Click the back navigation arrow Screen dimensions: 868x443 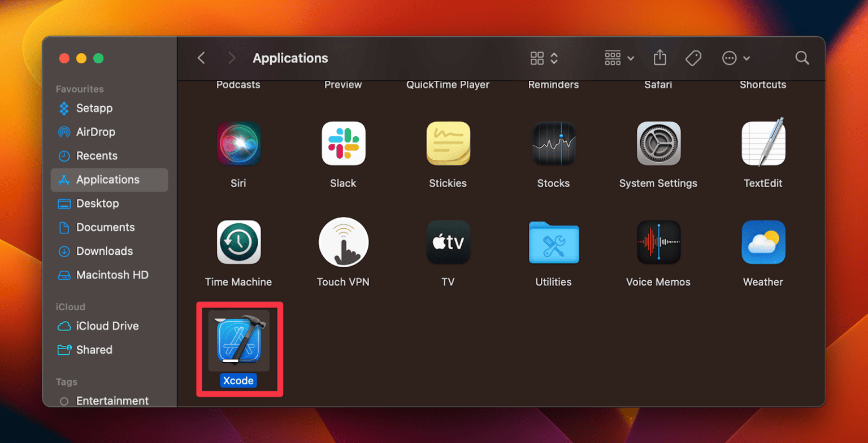(x=202, y=58)
